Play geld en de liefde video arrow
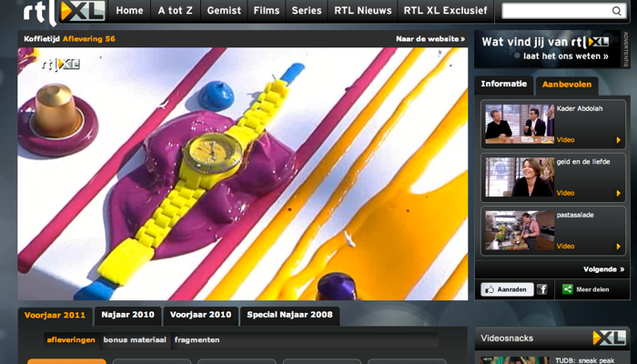Image resolution: width=637 pixels, height=364 pixels. [x=618, y=193]
